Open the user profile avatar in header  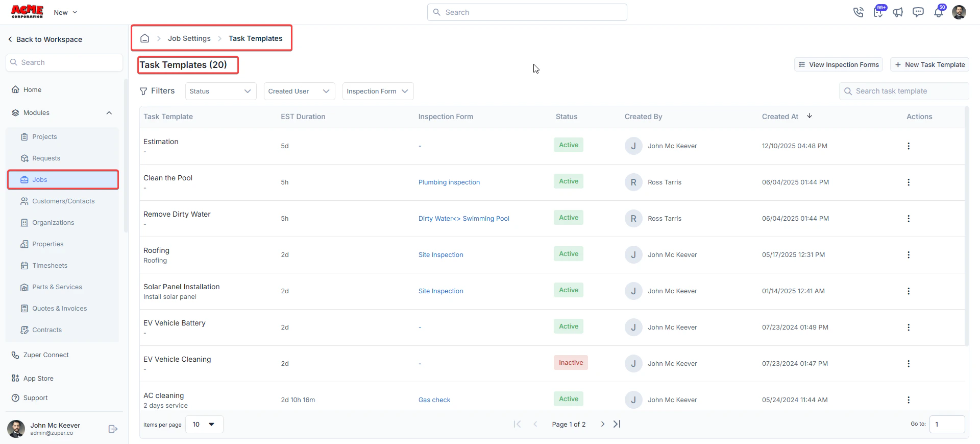click(x=959, y=12)
